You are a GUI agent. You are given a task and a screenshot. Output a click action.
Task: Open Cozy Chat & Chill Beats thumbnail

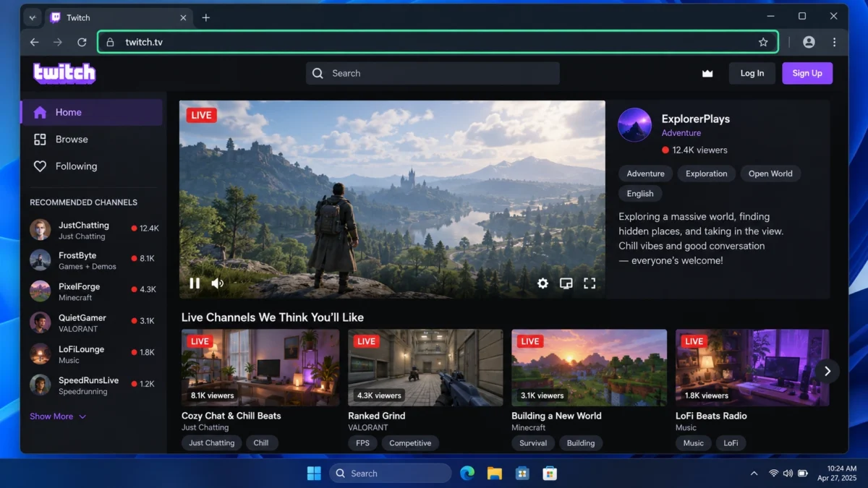click(260, 367)
